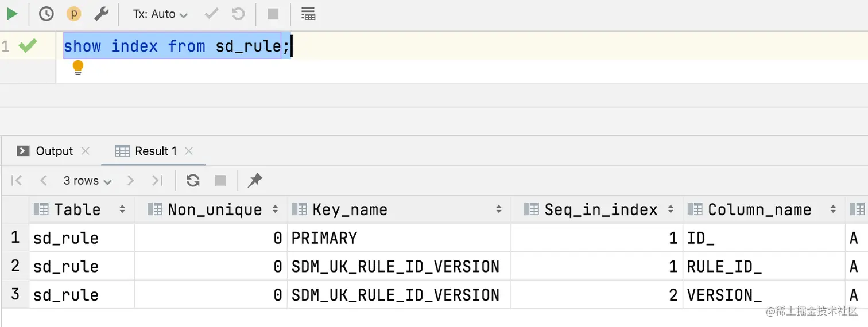Open Tx: Auto transaction mode dropdown
This screenshot has height=327, width=868.
[x=160, y=14]
